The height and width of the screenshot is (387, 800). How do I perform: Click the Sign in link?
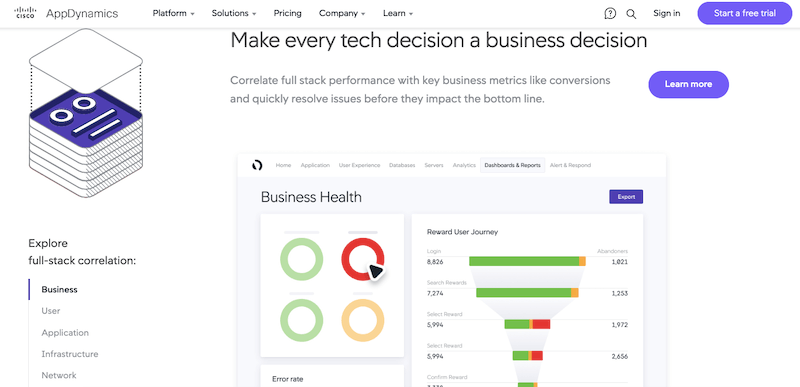[666, 13]
